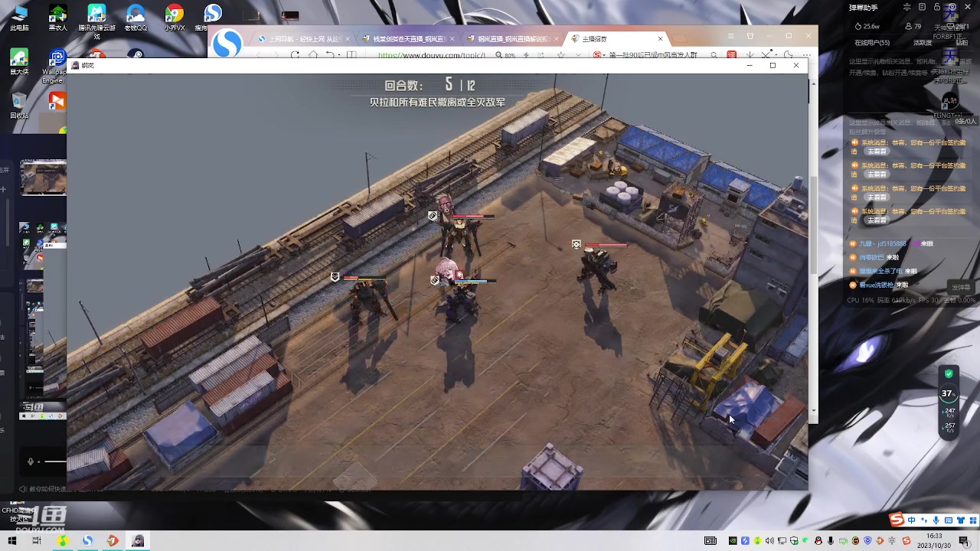The height and width of the screenshot is (551, 980).
Task: Expand the address bar dropdown arrow
Action: (577, 55)
